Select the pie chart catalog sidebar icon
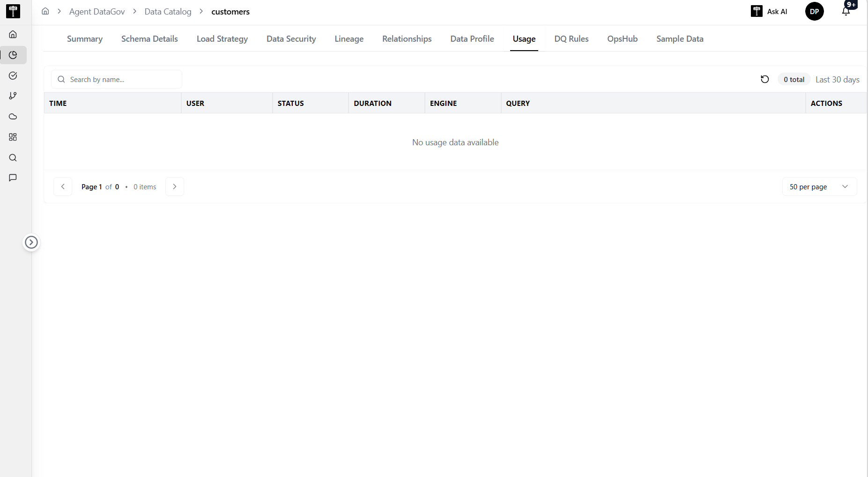The height and width of the screenshot is (477, 868). 13,55
